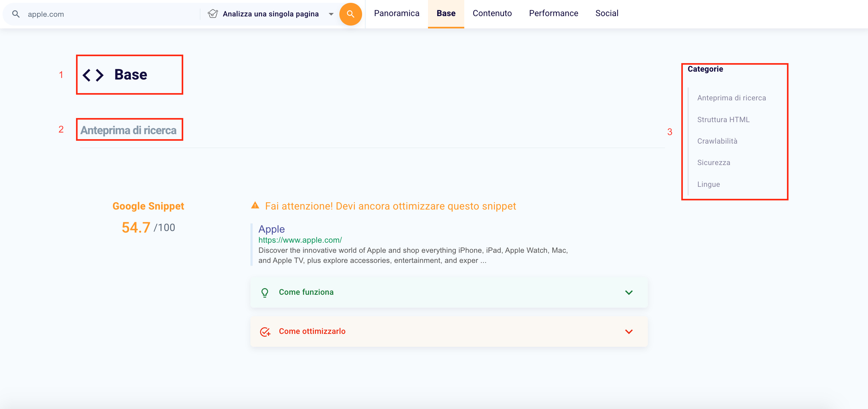The image size is (868, 409).
Task: Click the Fai attenzione warning message
Action: [390, 206]
